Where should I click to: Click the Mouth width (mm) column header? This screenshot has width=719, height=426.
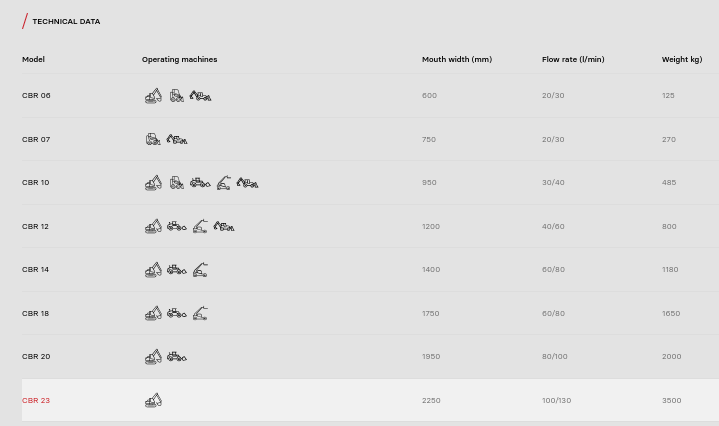(x=456, y=60)
